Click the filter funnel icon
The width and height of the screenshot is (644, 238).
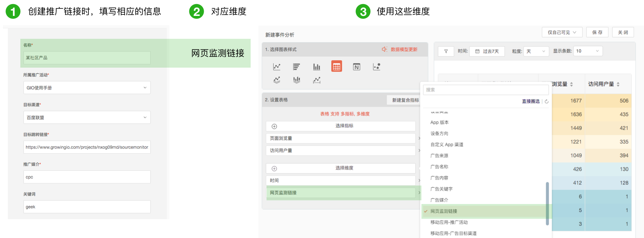(446, 51)
